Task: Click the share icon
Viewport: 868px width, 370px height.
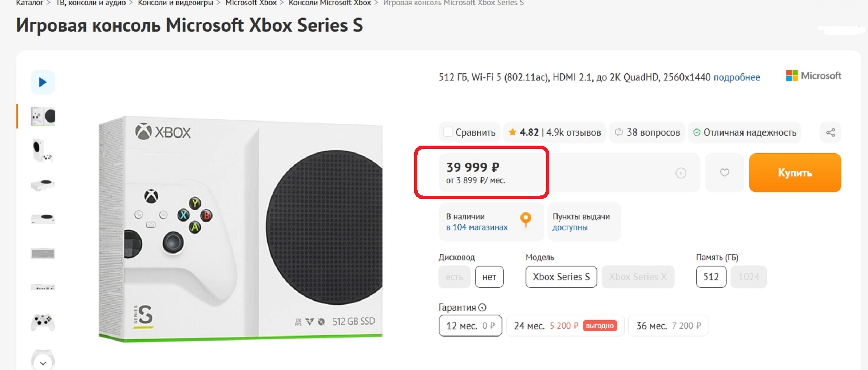Action: pyautogui.click(x=830, y=133)
